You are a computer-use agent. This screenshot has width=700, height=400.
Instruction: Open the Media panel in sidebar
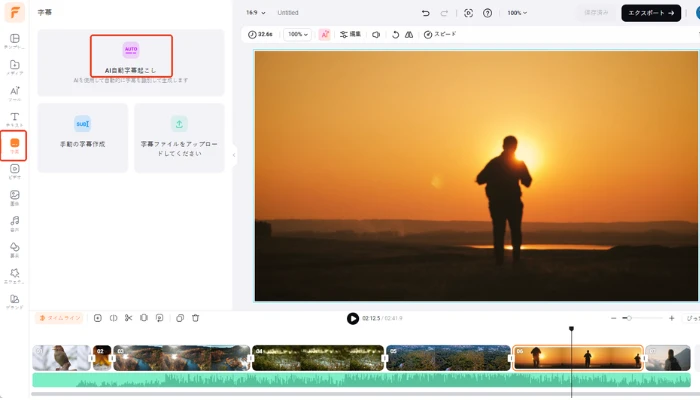pos(15,68)
